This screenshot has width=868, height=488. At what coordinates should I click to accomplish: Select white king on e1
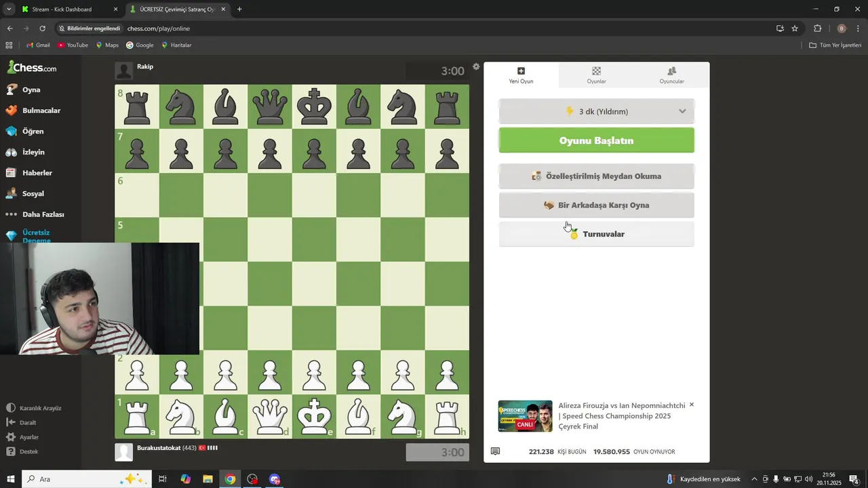coord(314,417)
